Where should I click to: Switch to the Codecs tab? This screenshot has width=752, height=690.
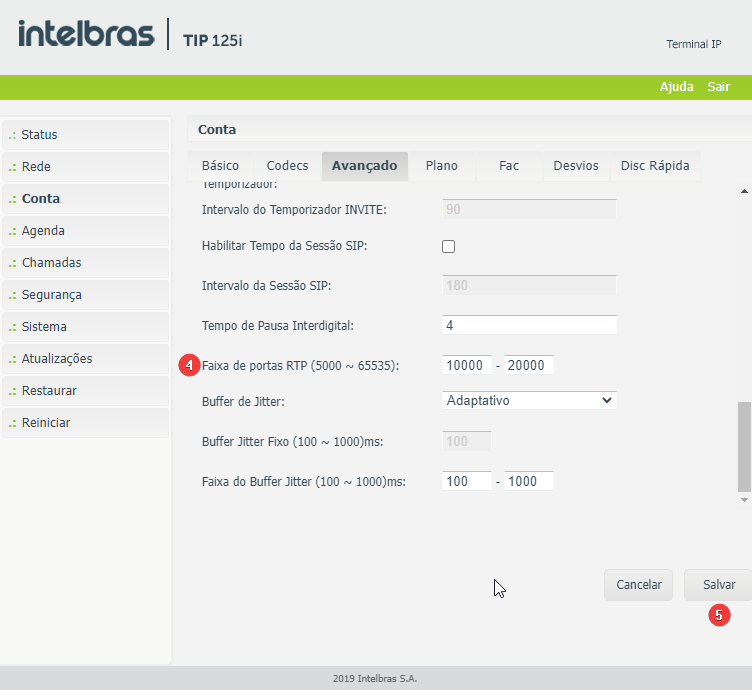click(287, 166)
